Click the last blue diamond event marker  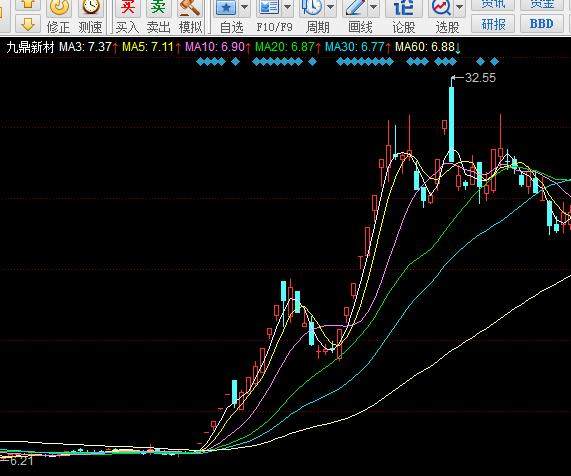494,62
